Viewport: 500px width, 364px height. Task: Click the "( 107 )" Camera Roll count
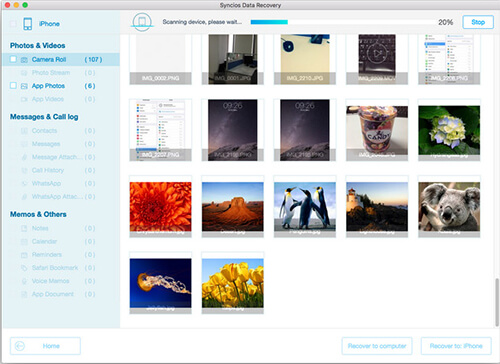click(93, 59)
